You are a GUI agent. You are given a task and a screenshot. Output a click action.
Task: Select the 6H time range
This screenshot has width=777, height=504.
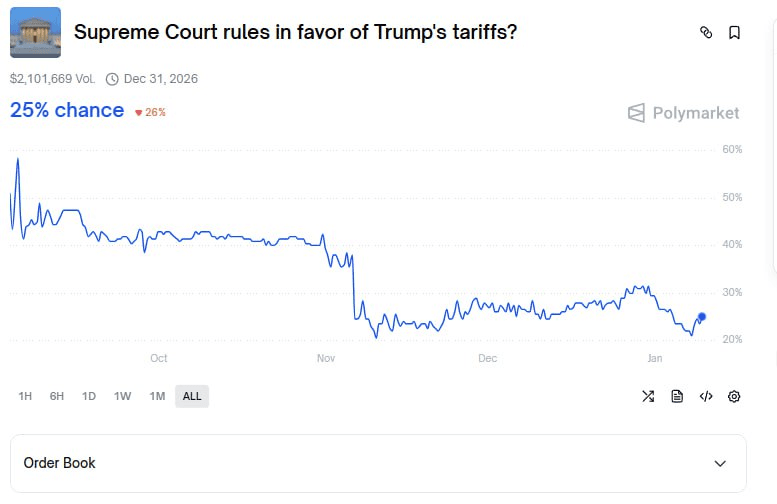click(57, 396)
